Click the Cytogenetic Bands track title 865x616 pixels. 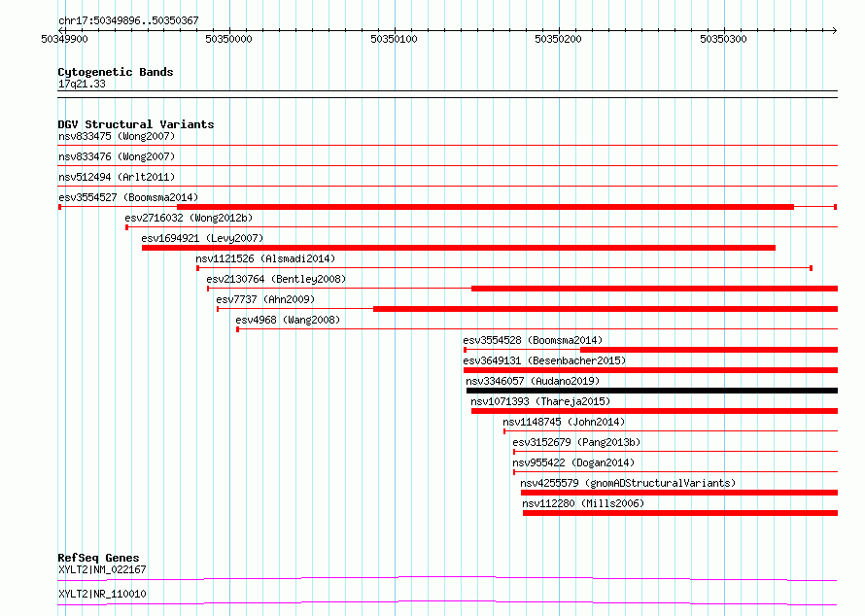click(x=116, y=72)
